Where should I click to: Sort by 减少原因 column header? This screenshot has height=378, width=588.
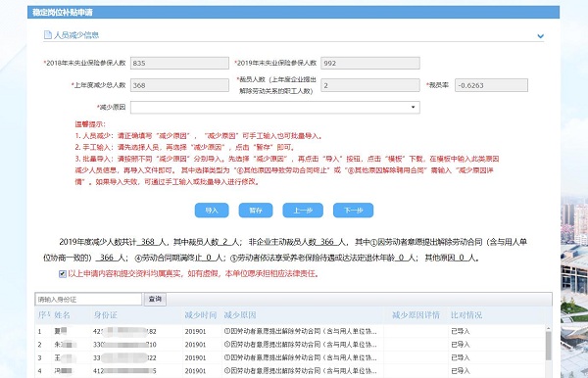240,315
